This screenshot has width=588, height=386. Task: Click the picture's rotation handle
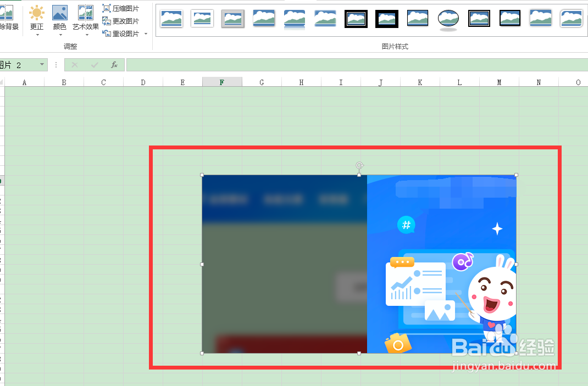pos(359,165)
